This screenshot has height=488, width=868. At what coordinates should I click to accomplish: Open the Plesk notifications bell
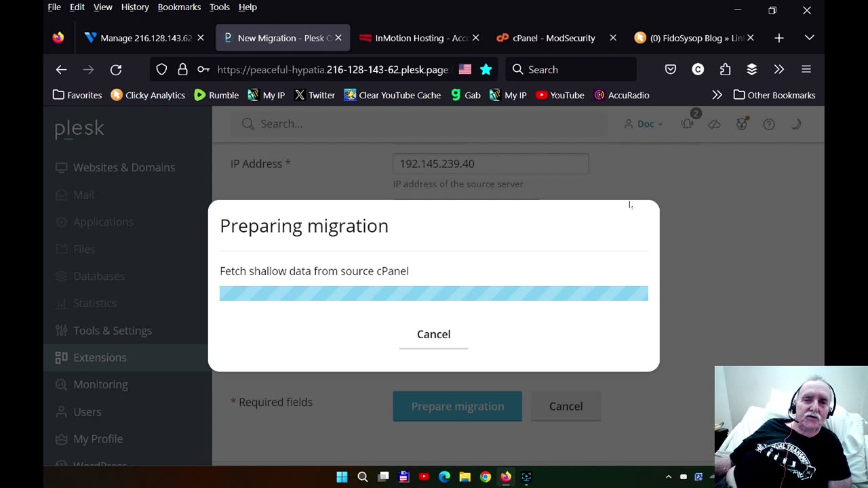coord(688,123)
